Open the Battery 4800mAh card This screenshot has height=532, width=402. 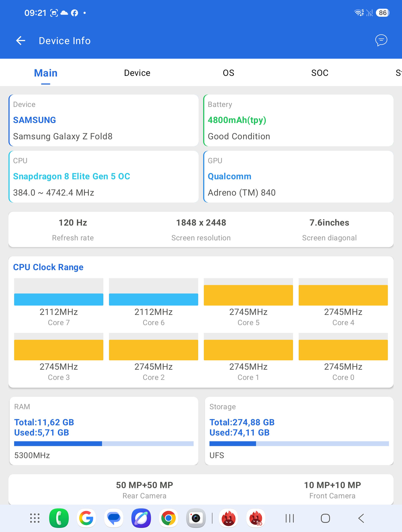click(x=298, y=120)
